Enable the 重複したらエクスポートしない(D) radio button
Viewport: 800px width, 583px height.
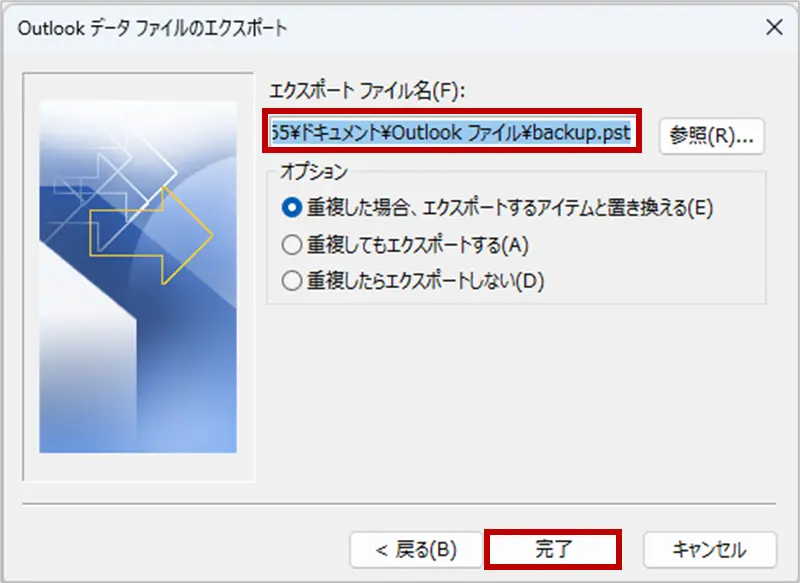tap(292, 281)
